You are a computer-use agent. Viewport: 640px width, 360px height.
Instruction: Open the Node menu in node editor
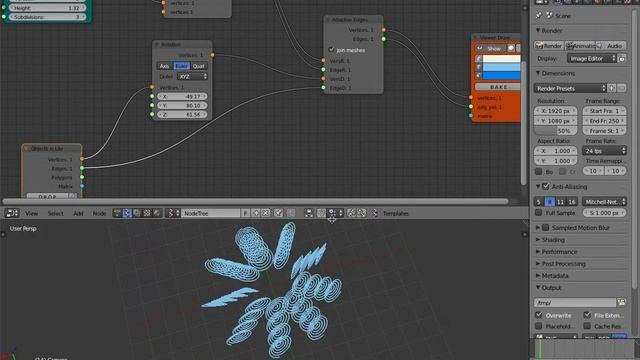99,213
